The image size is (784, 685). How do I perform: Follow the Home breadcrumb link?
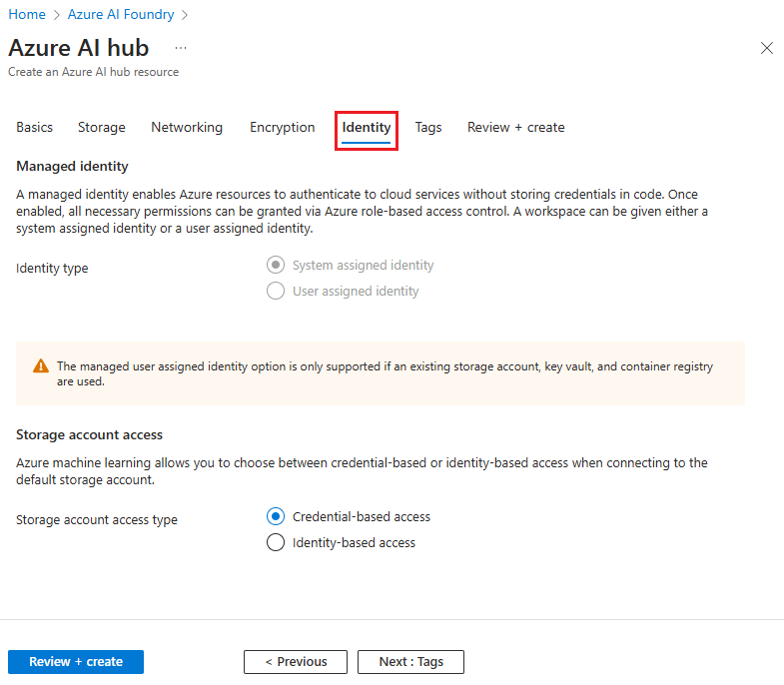tap(27, 14)
